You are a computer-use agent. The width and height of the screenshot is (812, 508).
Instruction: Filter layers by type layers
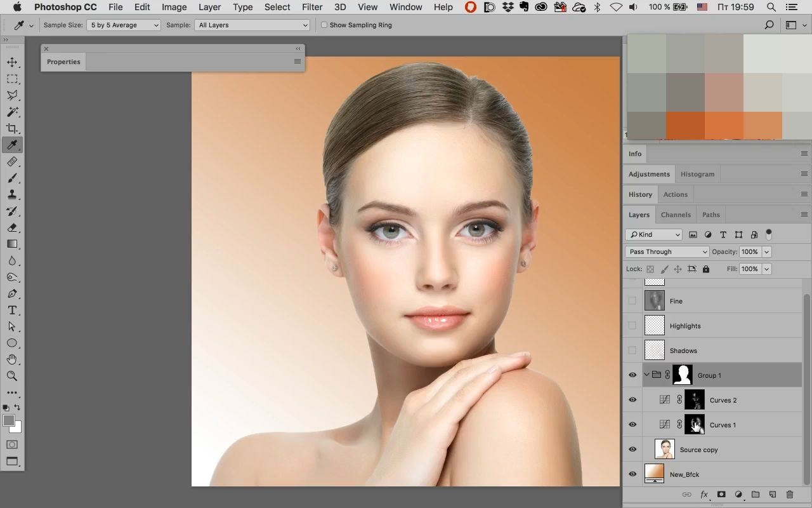pyautogui.click(x=723, y=234)
